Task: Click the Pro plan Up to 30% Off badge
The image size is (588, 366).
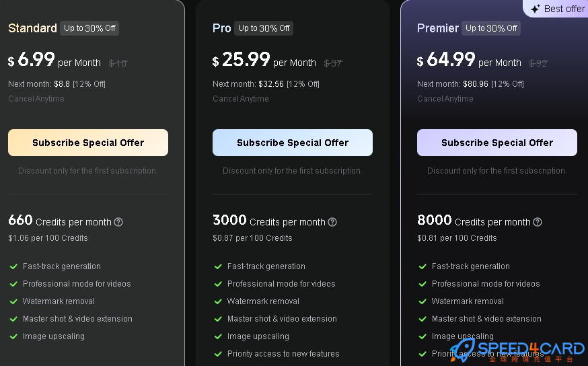Action: [264, 28]
